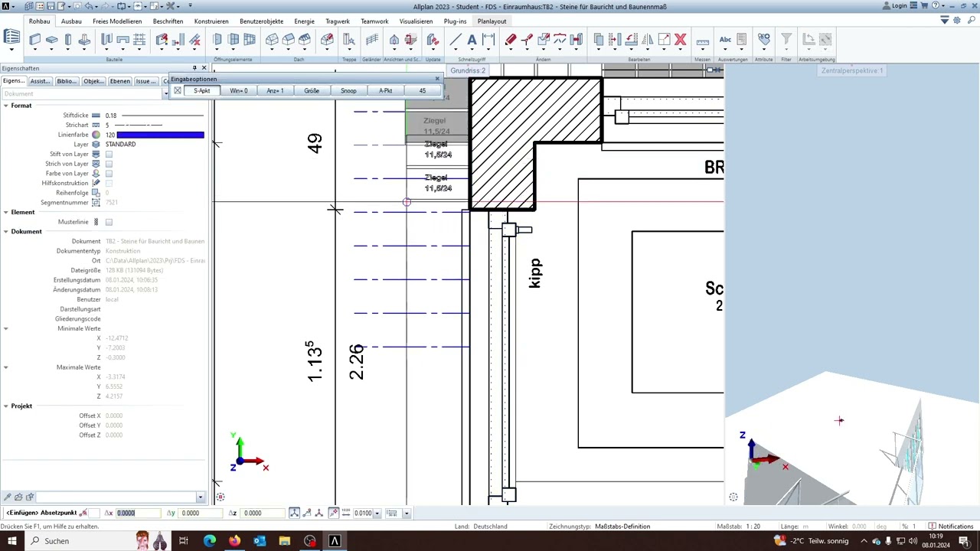Toggle Farbe von Layer checkbox
The image size is (980, 551).
[109, 174]
